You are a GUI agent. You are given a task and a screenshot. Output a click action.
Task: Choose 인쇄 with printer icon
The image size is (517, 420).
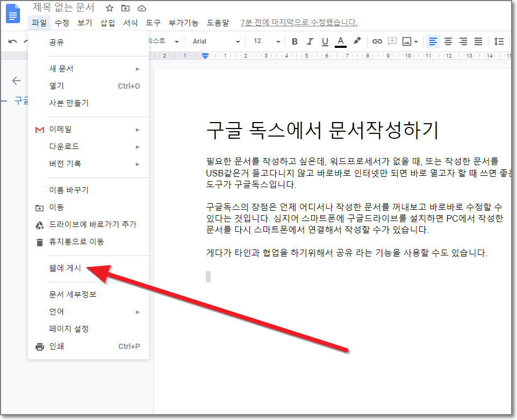pyautogui.click(x=88, y=346)
